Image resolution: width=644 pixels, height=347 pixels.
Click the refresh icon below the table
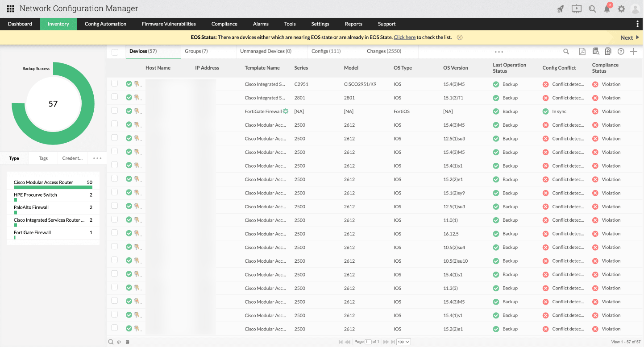[x=119, y=342]
